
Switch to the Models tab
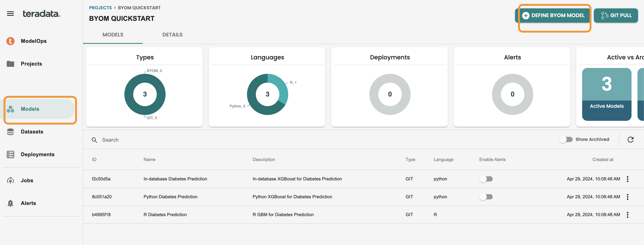click(x=113, y=35)
